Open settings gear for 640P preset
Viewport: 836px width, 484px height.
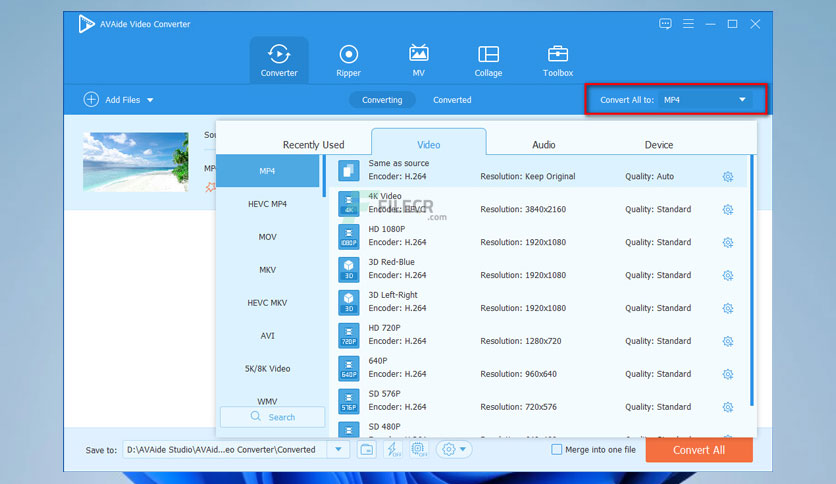click(728, 374)
